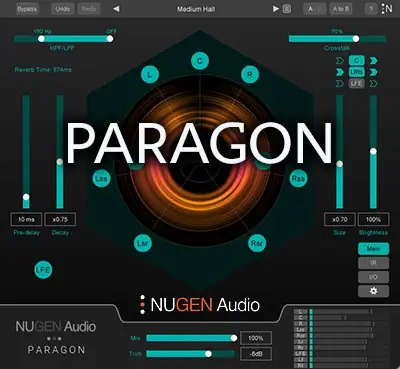Image resolution: width=400 pixels, height=369 pixels.
Task: Open the preset save icon beside next arrow
Action: pyautogui.click(x=287, y=9)
